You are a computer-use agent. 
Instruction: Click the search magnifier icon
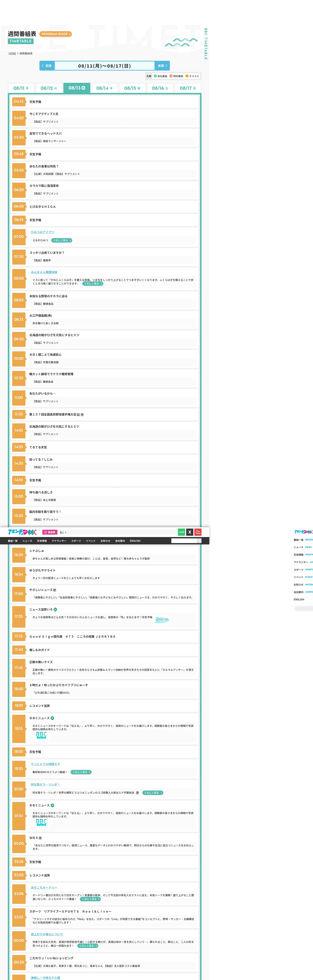point(199,541)
